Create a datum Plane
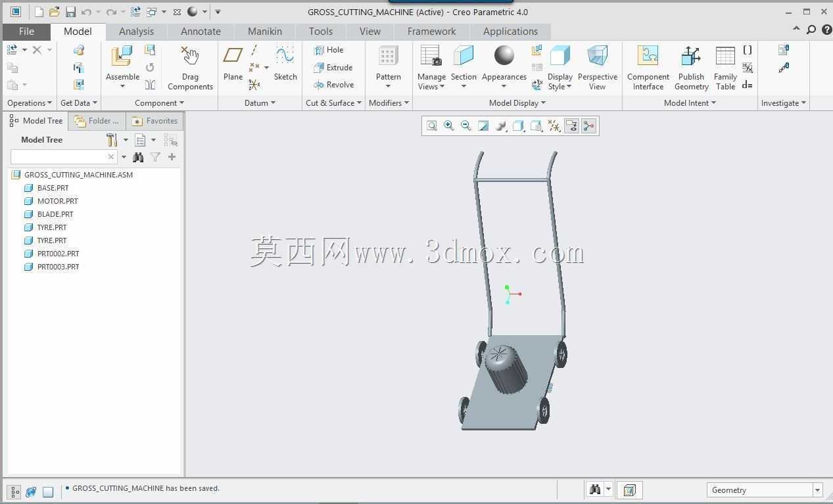 pyautogui.click(x=233, y=63)
